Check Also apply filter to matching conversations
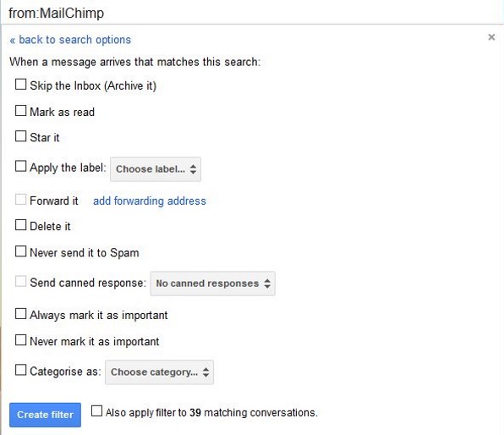Viewport: 504px width, 435px height. point(96,410)
